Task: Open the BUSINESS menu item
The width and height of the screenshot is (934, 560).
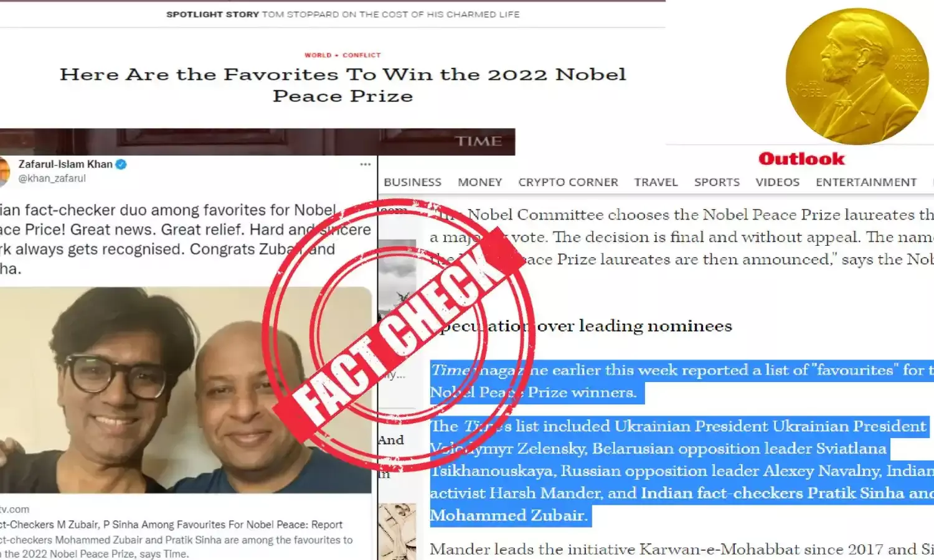Action: tap(412, 182)
